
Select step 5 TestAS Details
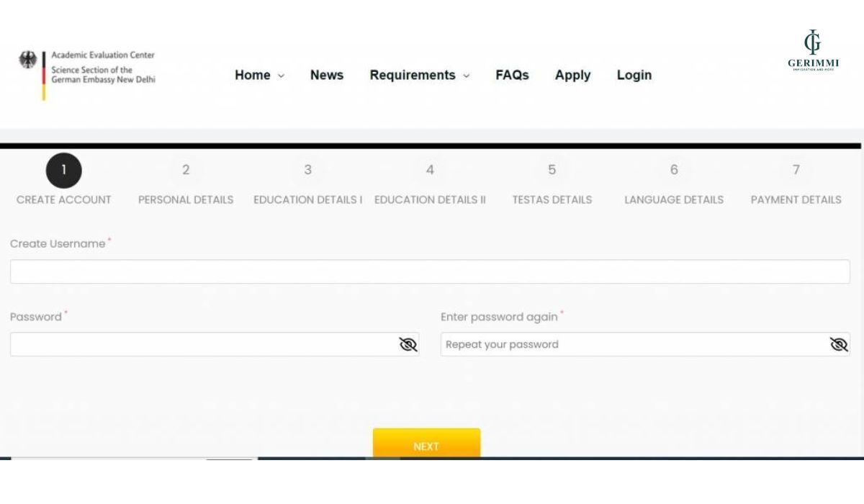[x=552, y=171]
